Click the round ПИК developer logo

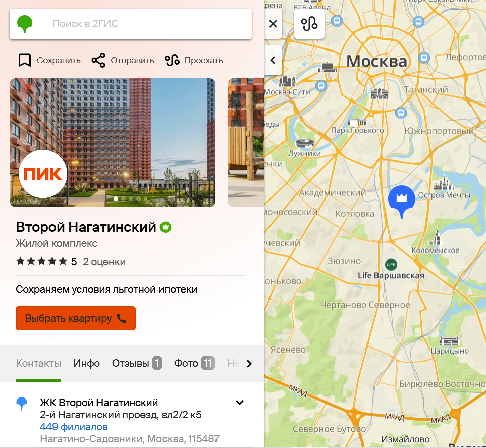[43, 174]
